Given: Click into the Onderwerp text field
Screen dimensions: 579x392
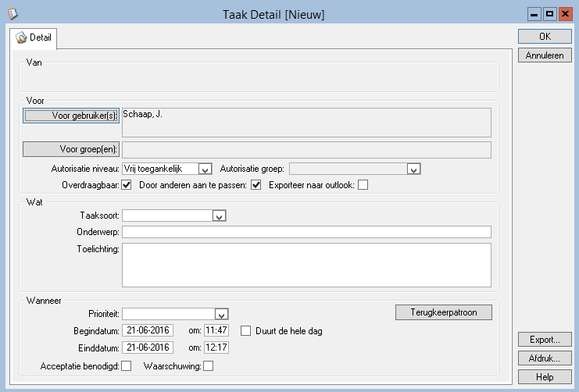Looking at the screenshot, I should pos(306,232).
